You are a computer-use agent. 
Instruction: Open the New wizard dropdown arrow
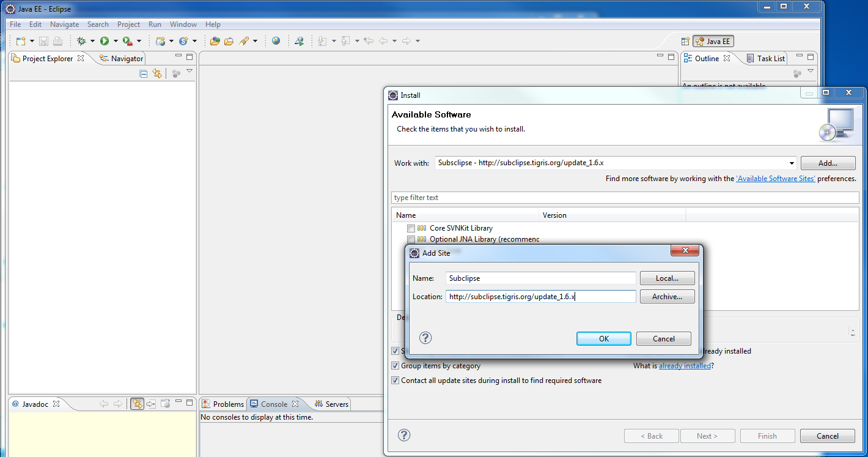pos(32,41)
